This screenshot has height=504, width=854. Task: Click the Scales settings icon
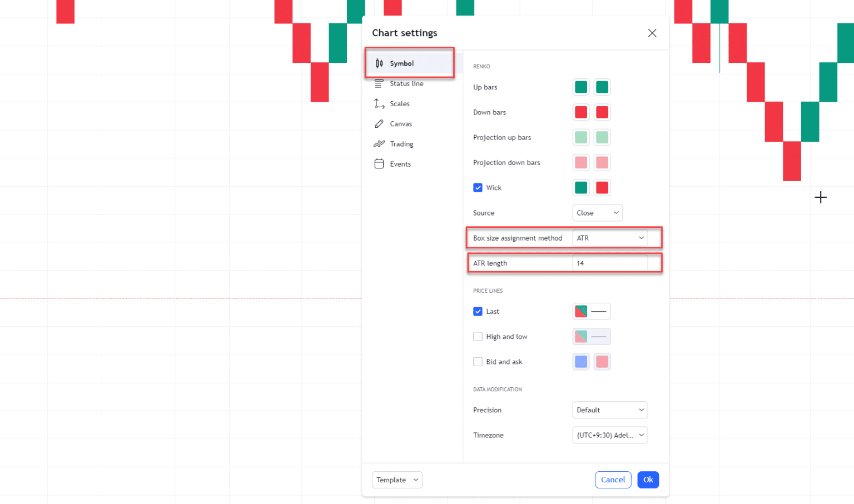[380, 103]
